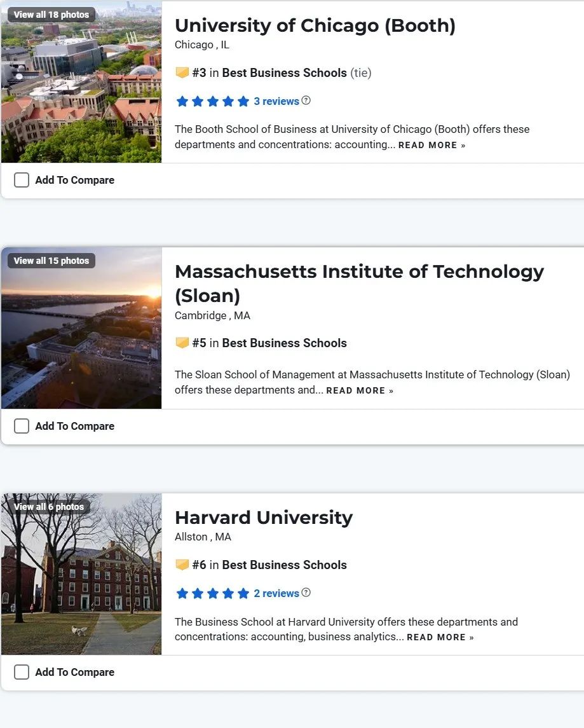The width and height of the screenshot is (584, 728).
Task: Click the ranking badge icon next to #6
Action: pyautogui.click(x=182, y=565)
